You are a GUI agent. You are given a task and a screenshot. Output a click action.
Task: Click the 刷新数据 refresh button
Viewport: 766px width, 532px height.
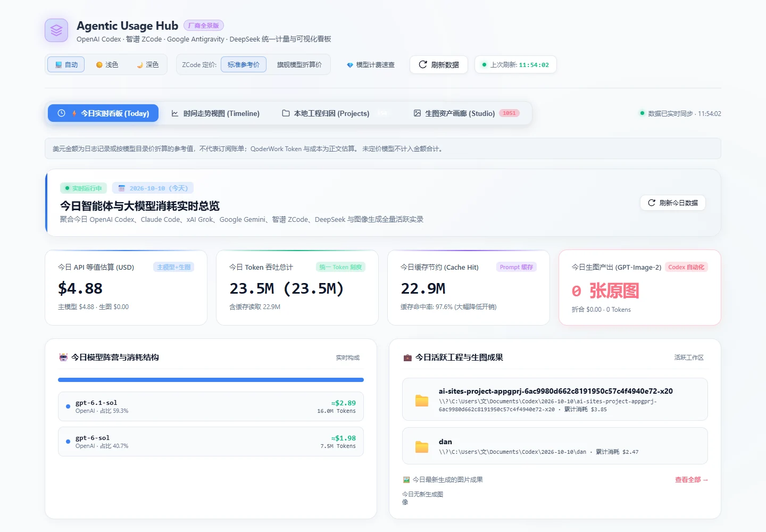click(439, 64)
